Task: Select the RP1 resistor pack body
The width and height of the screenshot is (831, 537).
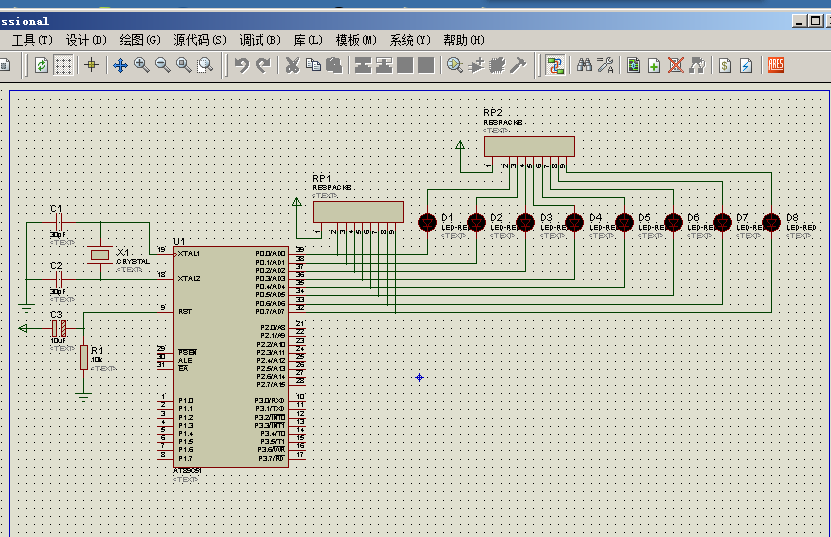Action: (358, 212)
